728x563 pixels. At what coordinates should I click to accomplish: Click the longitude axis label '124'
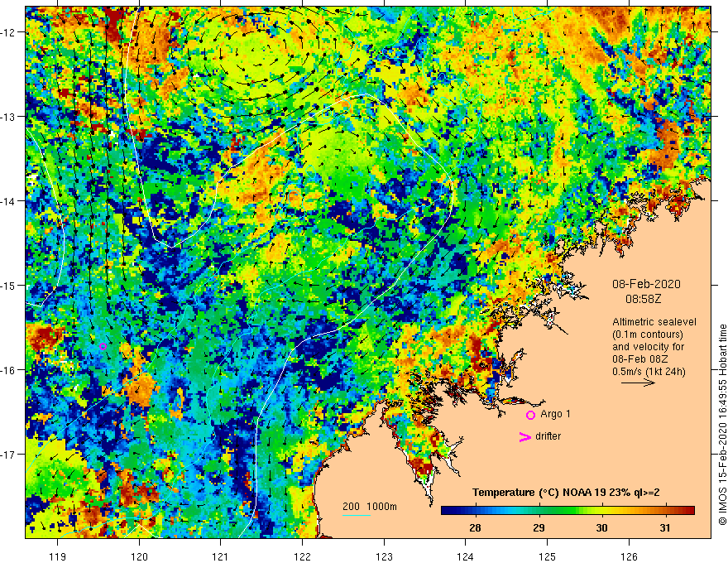(466, 556)
